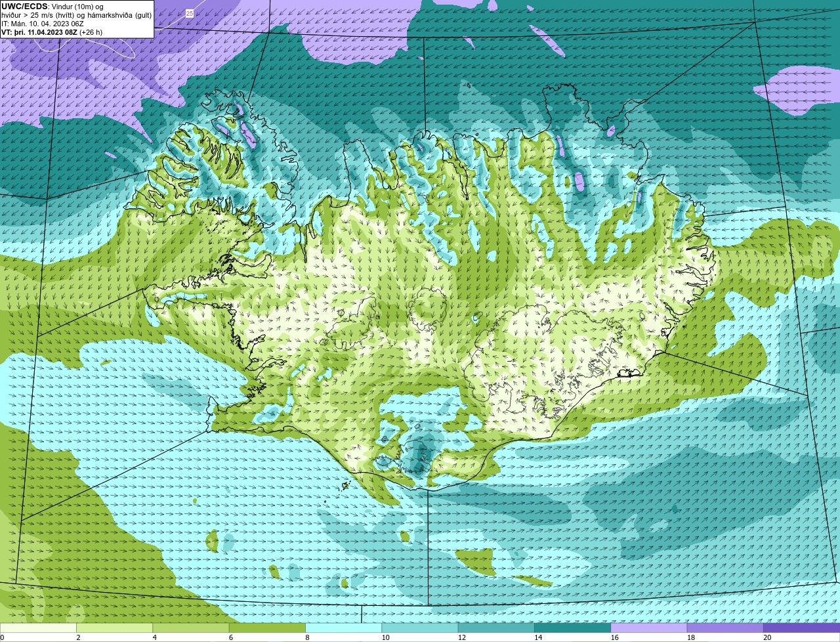
Task: Click the scale label '14'
Action: click(x=538, y=637)
